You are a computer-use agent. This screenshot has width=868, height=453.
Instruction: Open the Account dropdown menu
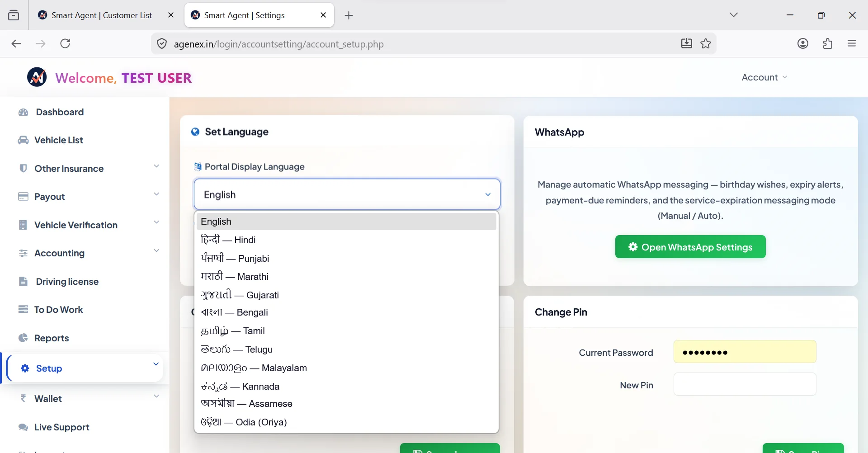[x=764, y=77]
